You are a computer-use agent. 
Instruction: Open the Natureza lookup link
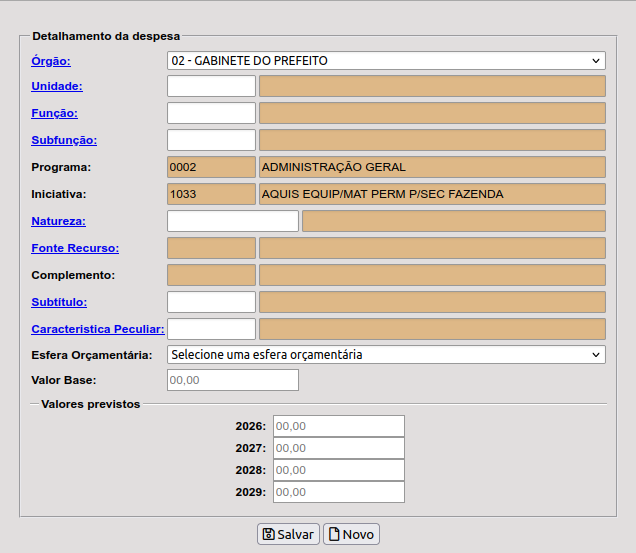pyautogui.click(x=58, y=220)
